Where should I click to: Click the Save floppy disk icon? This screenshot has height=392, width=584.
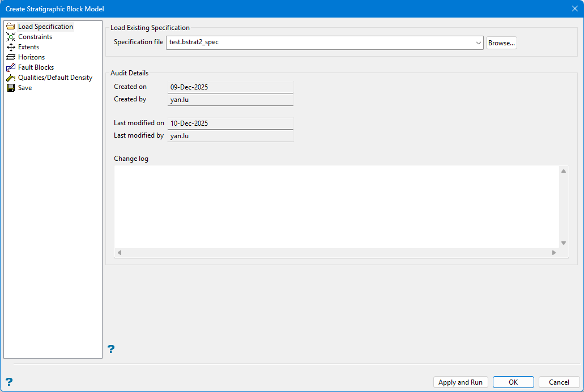[x=10, y=88]
